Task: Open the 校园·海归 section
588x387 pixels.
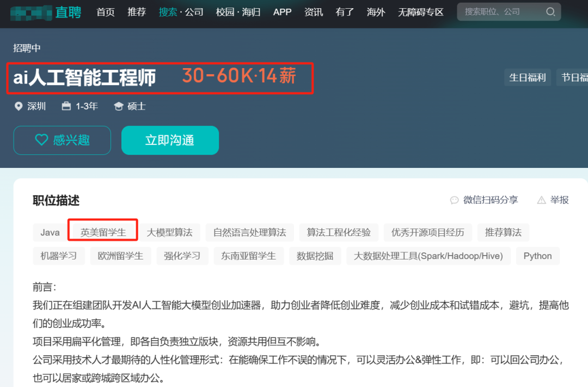Action: 238,12
